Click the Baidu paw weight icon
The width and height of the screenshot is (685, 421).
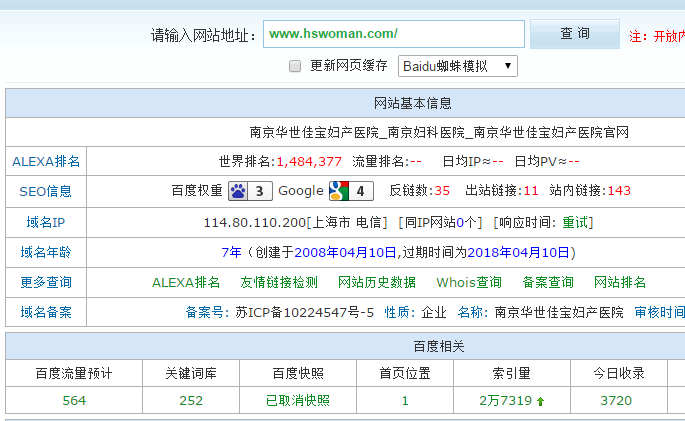tap(238, 191)
